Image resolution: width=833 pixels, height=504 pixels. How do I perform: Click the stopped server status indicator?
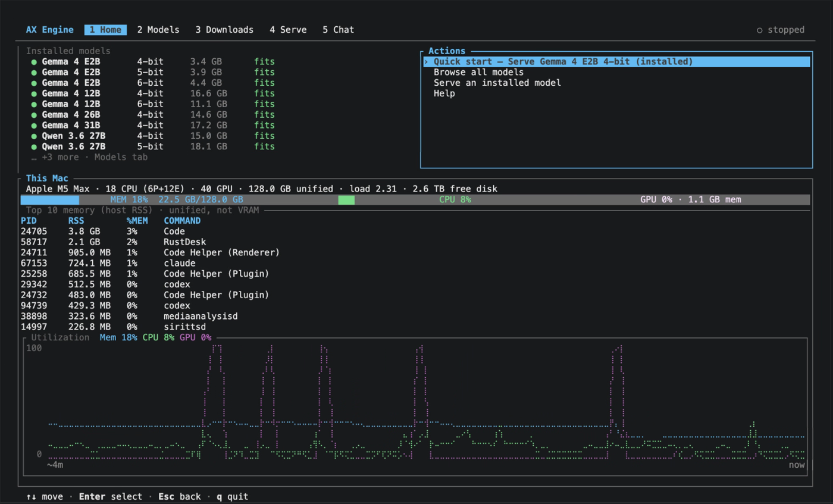click(780, 30)
